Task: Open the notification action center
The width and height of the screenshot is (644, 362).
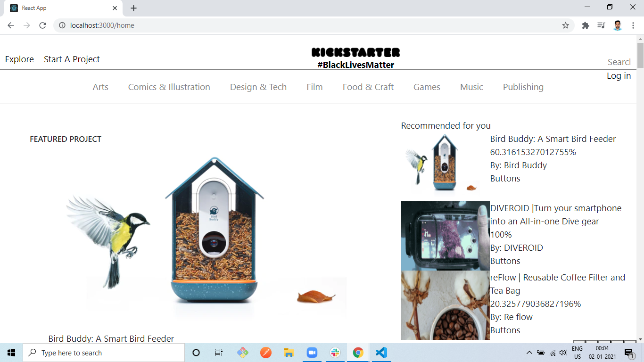Action: pyautogui.click(x=629, y=353)
